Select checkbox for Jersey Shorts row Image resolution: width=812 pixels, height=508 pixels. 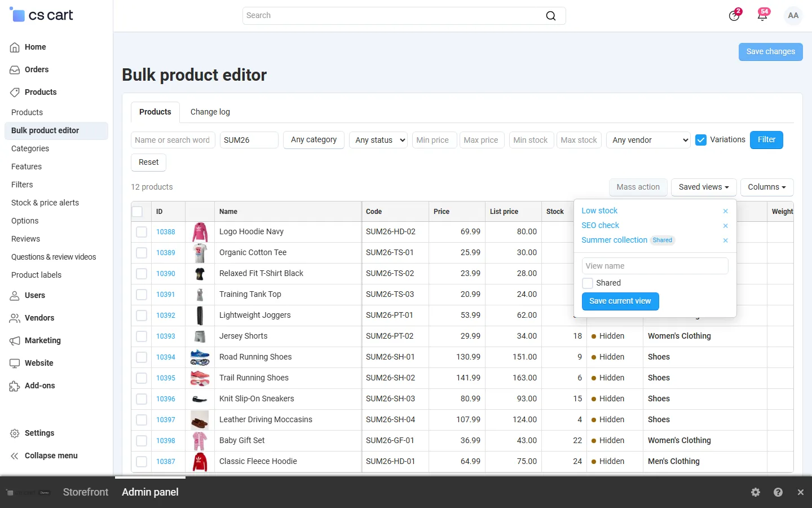142,336
